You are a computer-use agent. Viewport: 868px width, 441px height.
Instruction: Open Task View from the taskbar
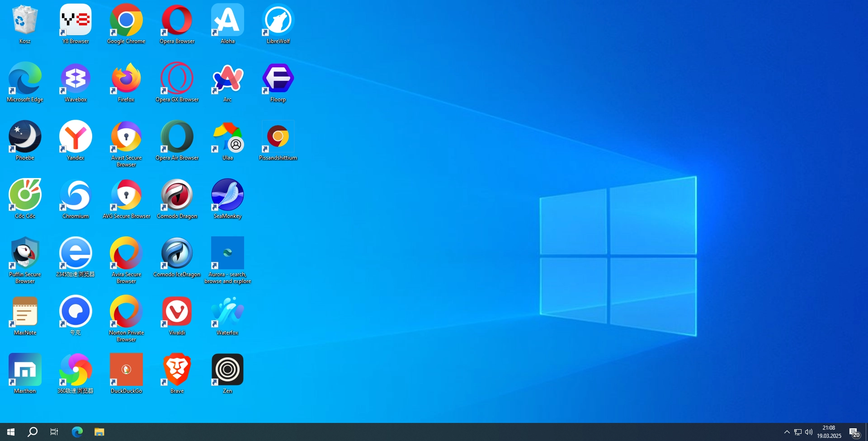pyautogui.click(x=54, y=432)
